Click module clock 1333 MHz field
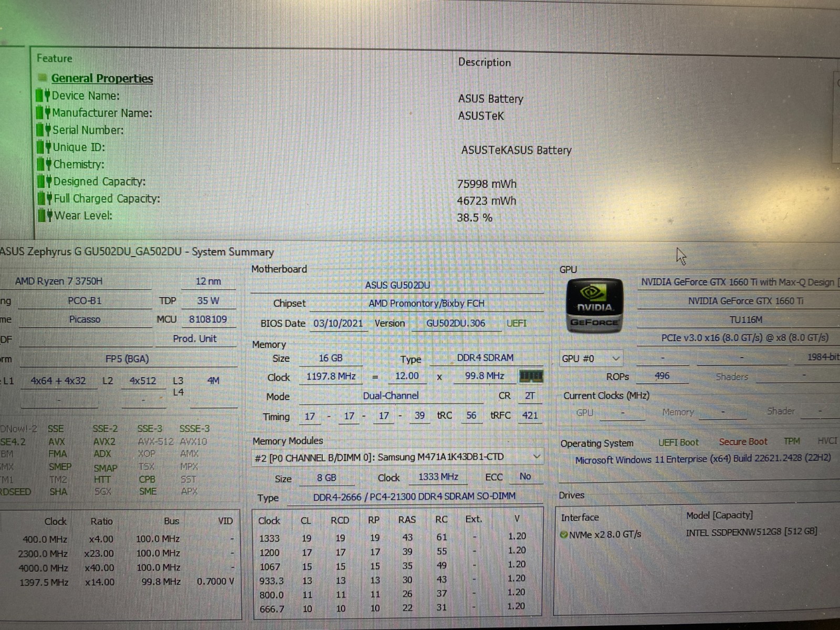The image size is (840, 630). [438, 477]
